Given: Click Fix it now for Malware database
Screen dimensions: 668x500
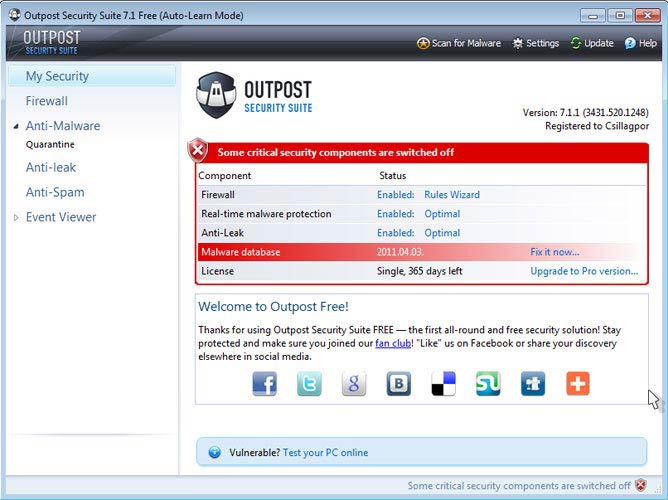Looking at the screenshot, I should click(x=555, y=252).
